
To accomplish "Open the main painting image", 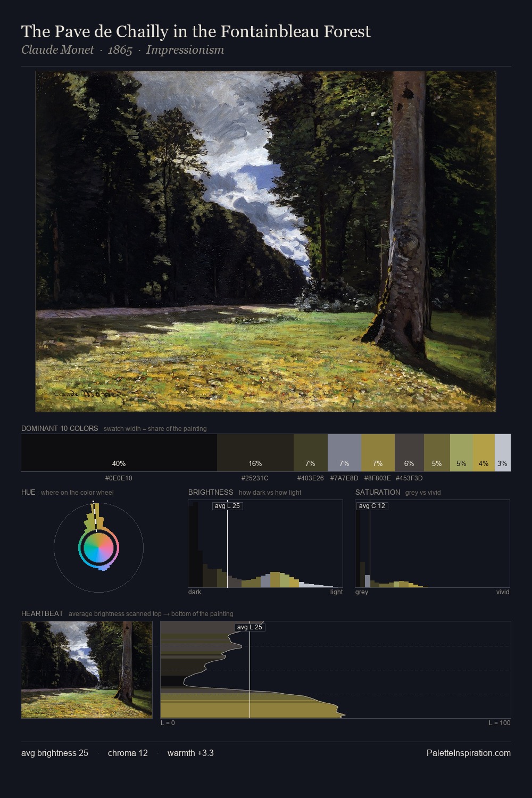I will (265, 242).
